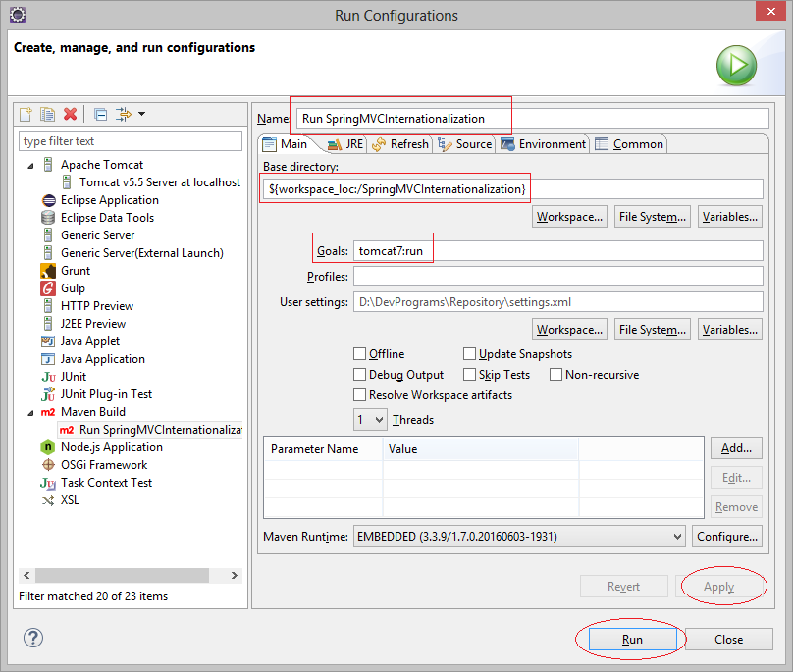This screenshot has height=672, width=793.
Task: Click the type filter text field
Action: (131, 141)
